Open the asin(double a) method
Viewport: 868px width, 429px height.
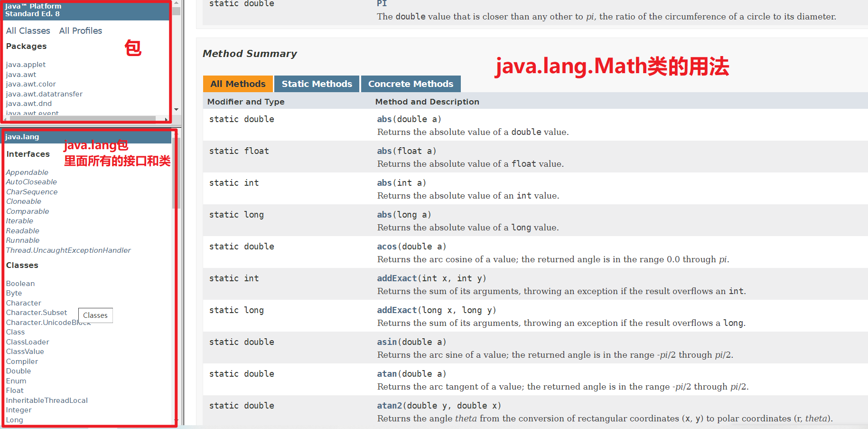point(387,342)
